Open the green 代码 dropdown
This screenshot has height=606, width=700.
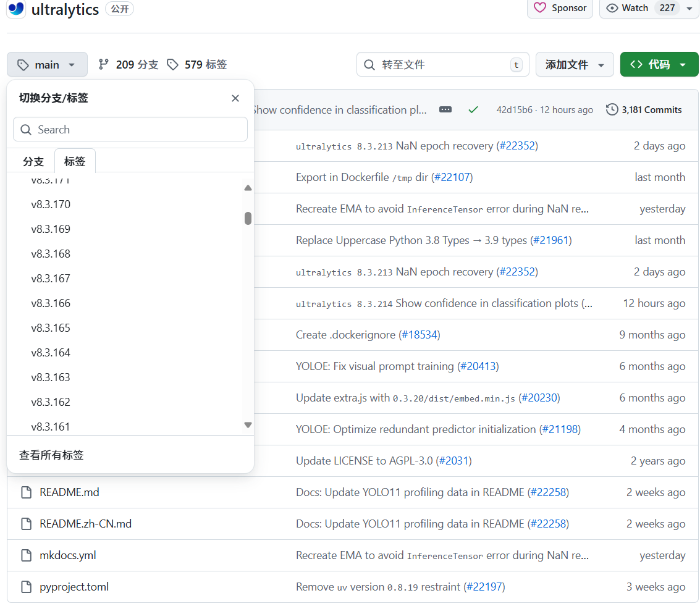click(x=659, y=65)
